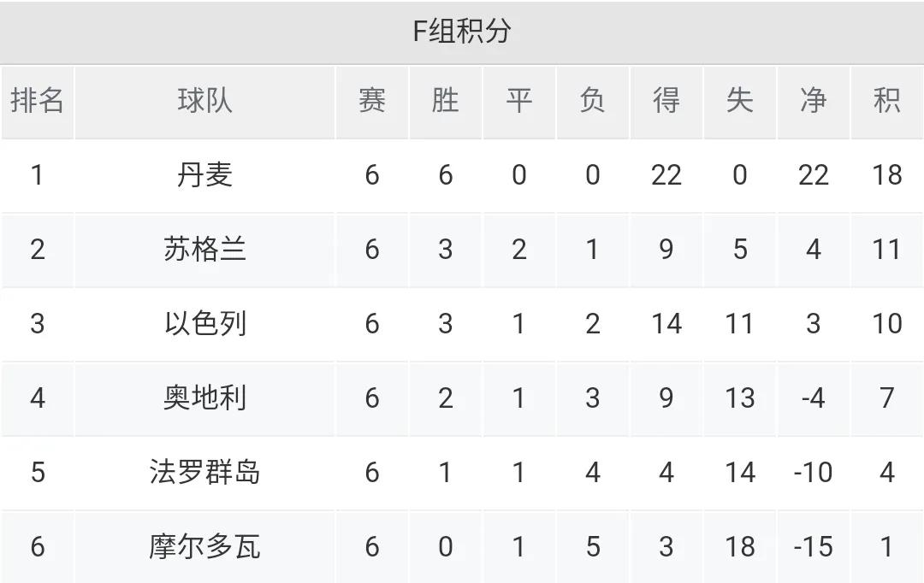Viewport: 924px width, 583px height.
Task: Click the 积 points column header
Action: (x=887, y=100)
